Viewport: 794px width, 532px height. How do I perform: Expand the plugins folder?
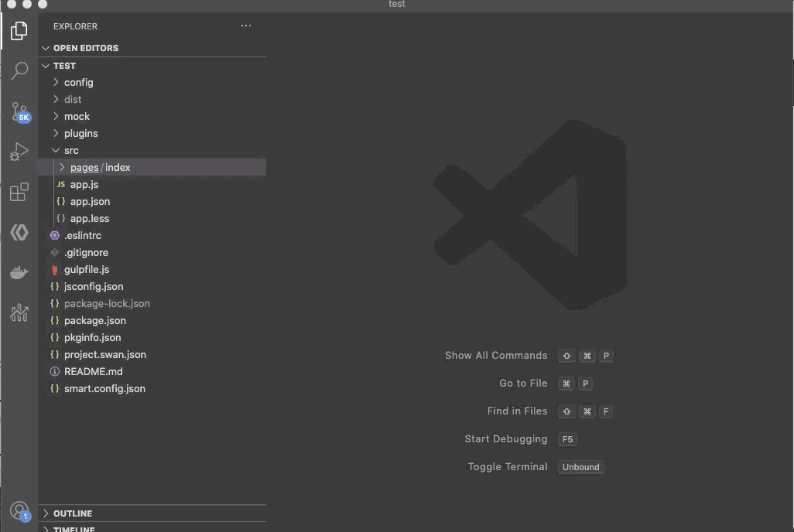56,133
